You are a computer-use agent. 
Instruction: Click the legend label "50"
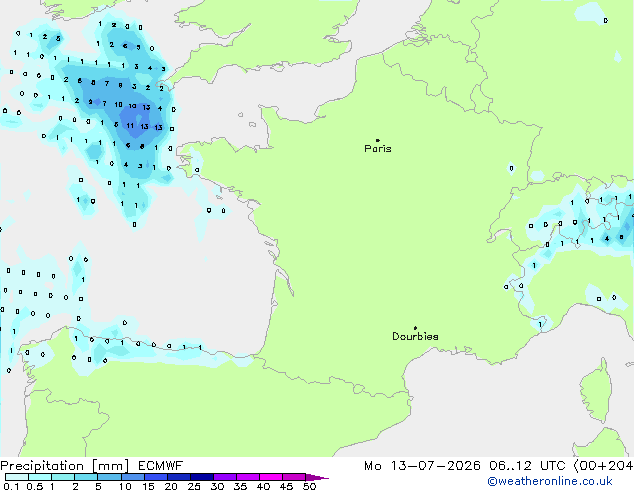coord(310,486)
